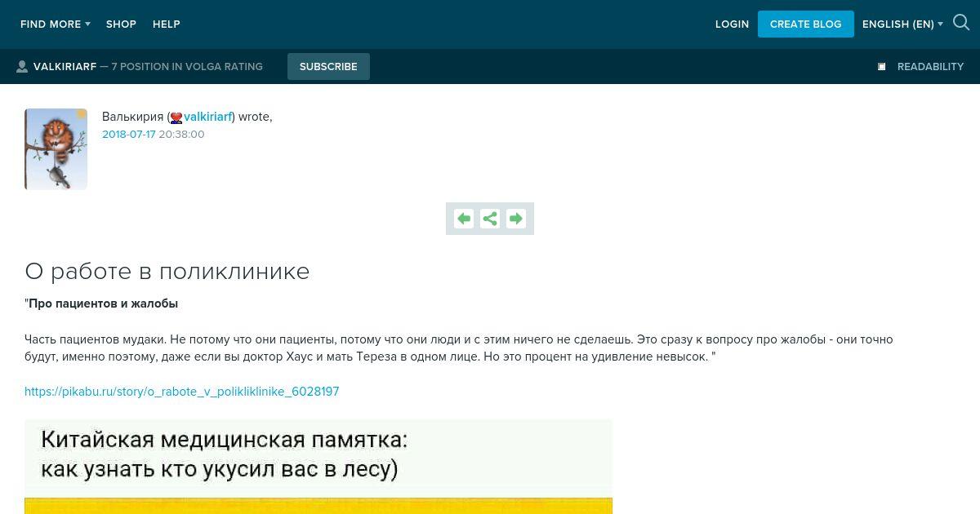Expand the FIND MORE menu
This screenshot has height=514, width=980.
pos(56,24)
